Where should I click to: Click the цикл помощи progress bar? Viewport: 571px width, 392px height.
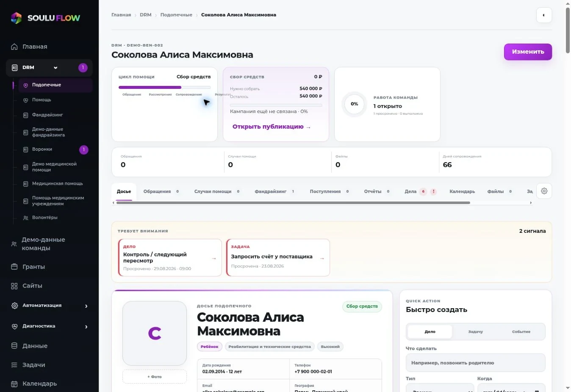(x=164, y=87)
